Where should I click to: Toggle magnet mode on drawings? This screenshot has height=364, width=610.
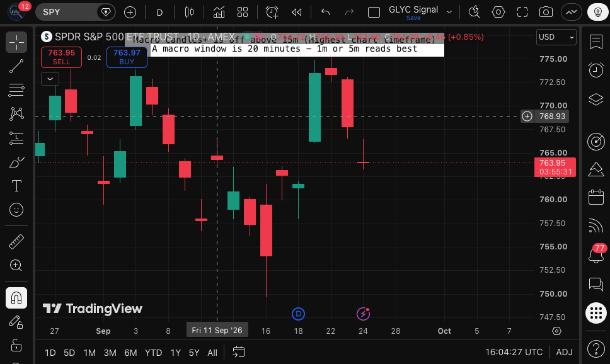tap(16, 298)
